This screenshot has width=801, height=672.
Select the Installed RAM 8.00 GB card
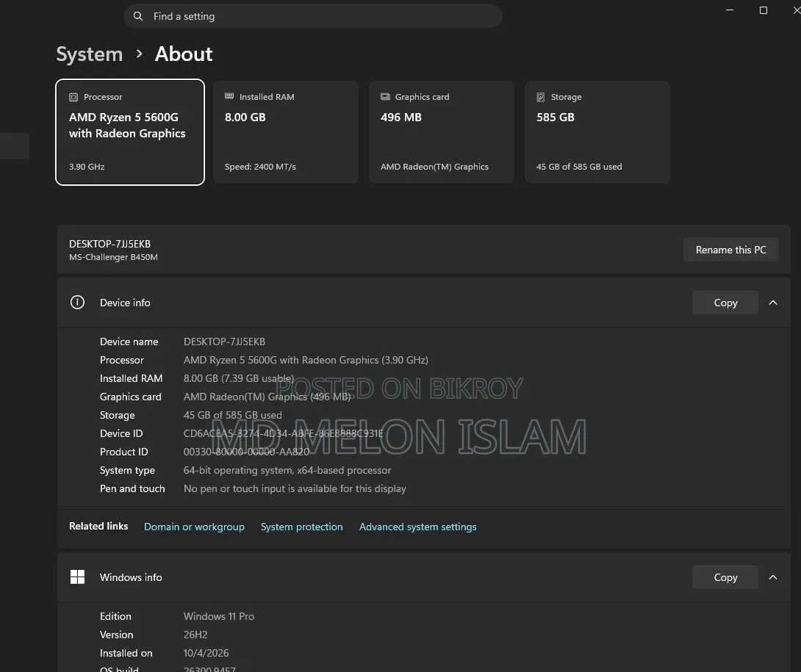(x=286, y=131)
